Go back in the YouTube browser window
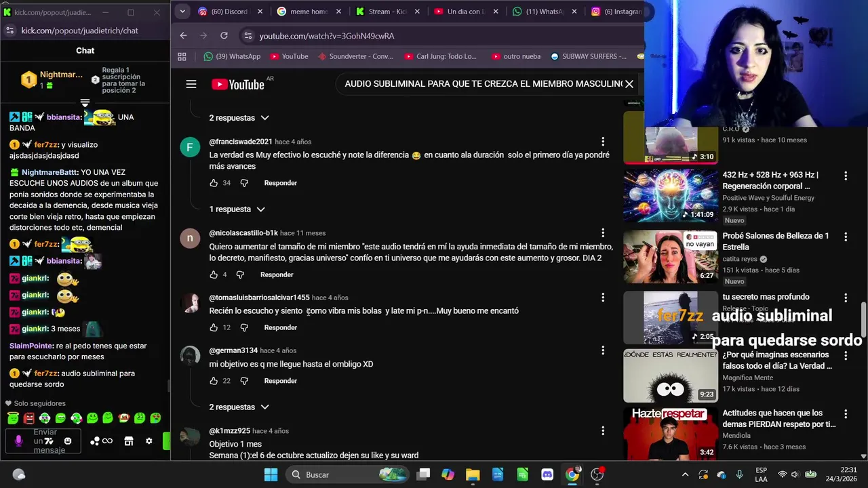Viewport: 868px width, 488px height. (x=183, y=35)
